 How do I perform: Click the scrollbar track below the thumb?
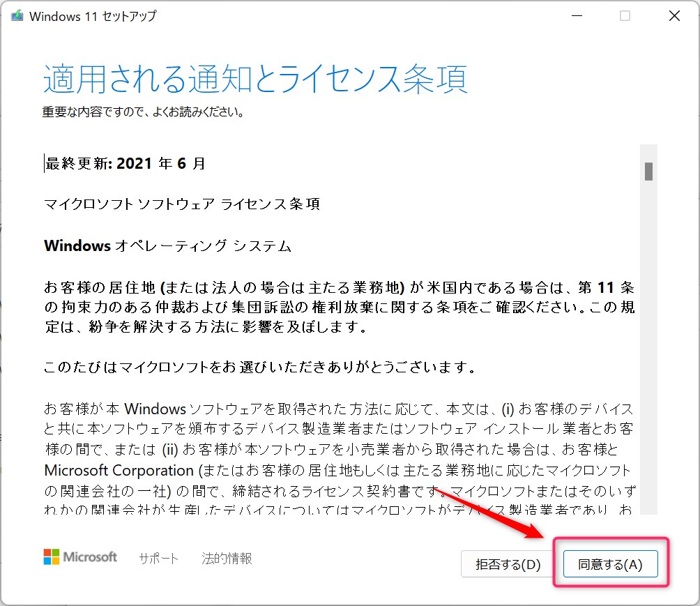tap(648, 348)
